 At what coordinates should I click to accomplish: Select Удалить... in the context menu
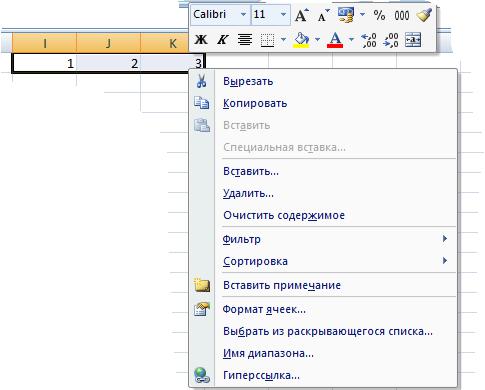323,193
